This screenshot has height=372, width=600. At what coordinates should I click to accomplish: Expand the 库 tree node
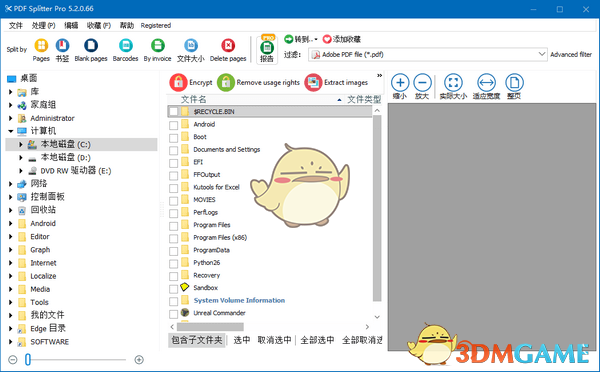pos(11,92)
